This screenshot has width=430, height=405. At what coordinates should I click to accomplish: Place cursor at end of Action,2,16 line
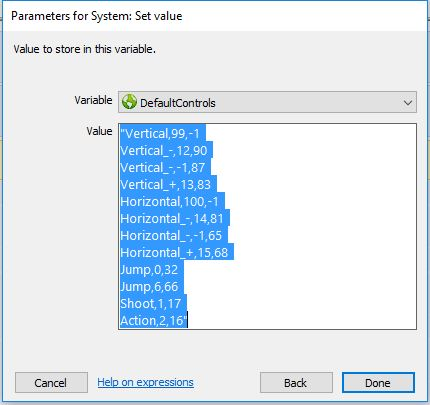coord(188,321)
